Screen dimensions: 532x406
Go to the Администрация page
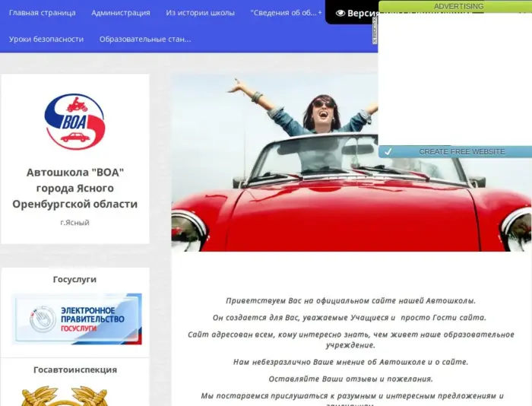[121, 13]
